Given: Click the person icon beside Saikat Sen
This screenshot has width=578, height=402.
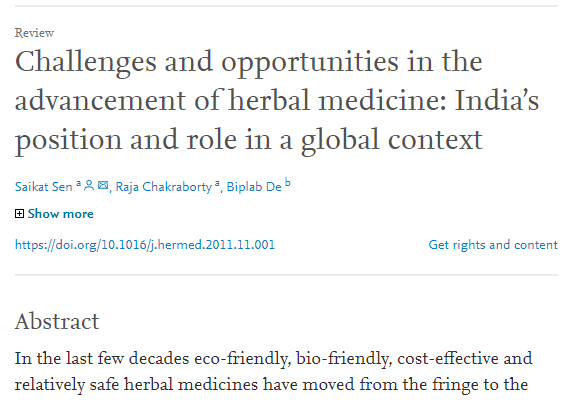Looking at the screenshot, I should [89, 185].
